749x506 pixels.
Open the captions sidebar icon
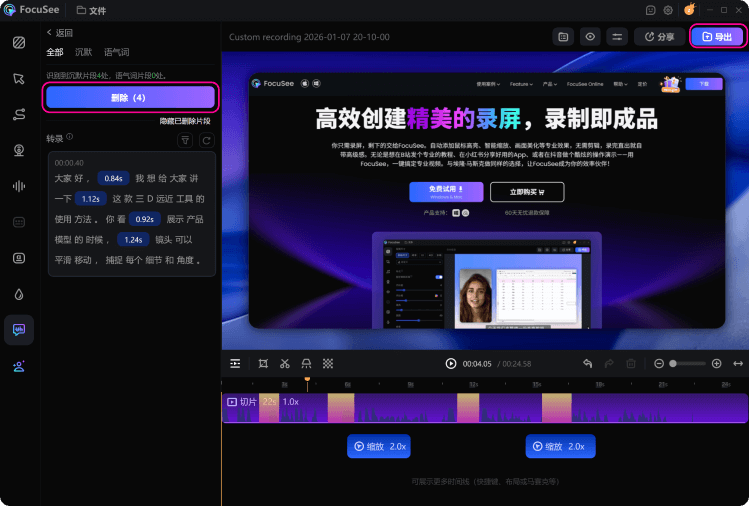click(x=19, y=222)
